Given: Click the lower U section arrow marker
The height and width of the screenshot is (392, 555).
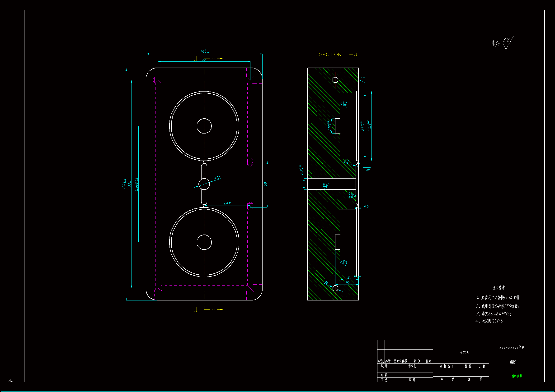Looking at the screenshot, I should click(195, 309).
